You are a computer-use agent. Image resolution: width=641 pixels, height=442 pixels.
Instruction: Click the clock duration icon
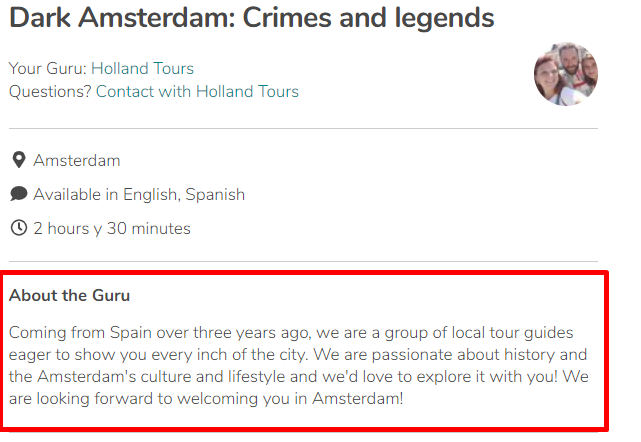click(19, 228)
